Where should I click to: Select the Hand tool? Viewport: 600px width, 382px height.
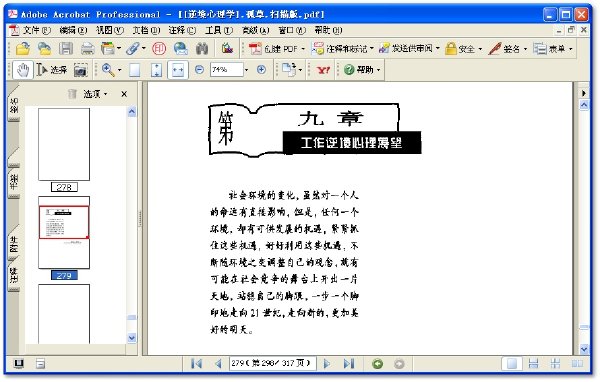point(23,70)
